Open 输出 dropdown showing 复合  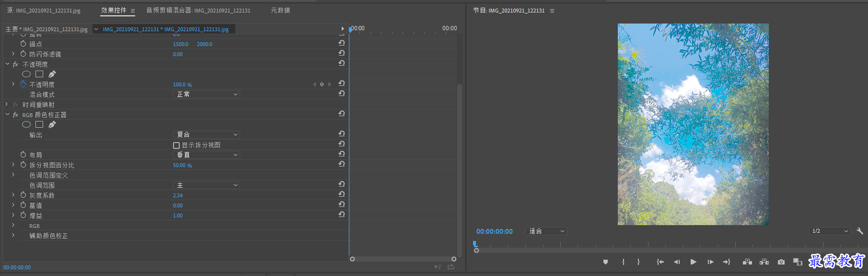207,135
